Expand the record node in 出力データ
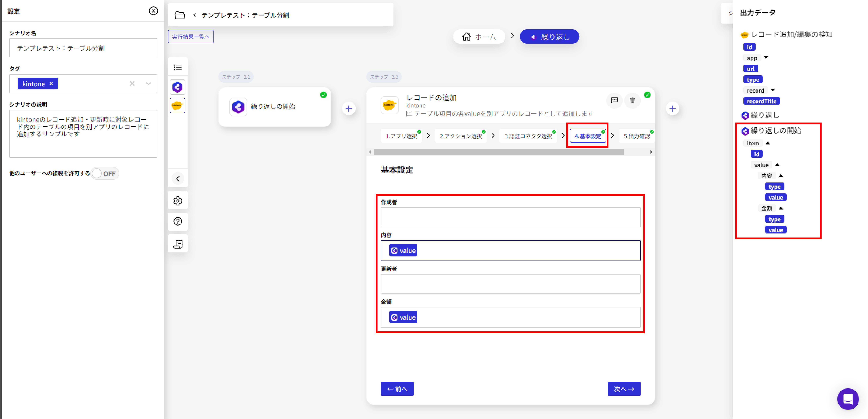The image size is (868, 419). [x=773, y=90]
